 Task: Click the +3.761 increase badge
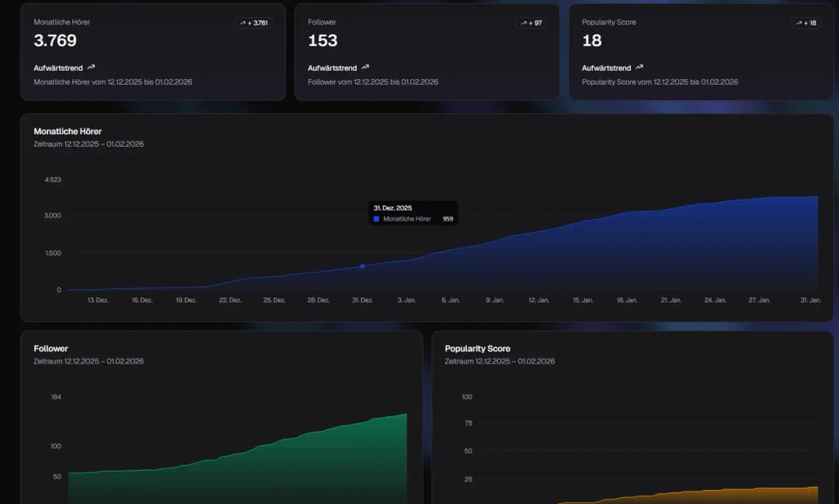[253, 23]
